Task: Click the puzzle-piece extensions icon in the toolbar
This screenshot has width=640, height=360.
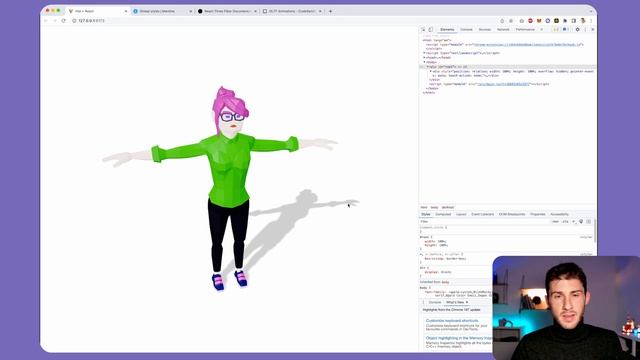Action: 565,20
